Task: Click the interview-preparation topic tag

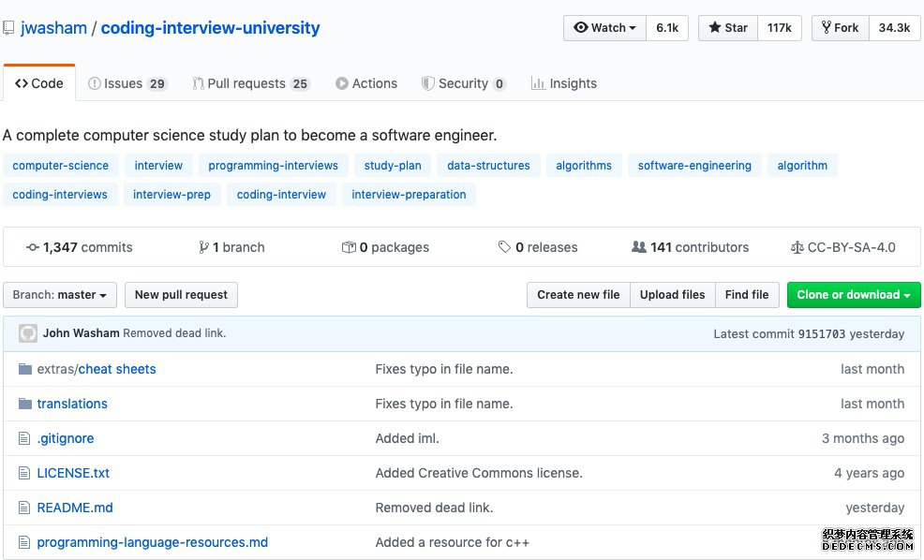Action: 409,195
